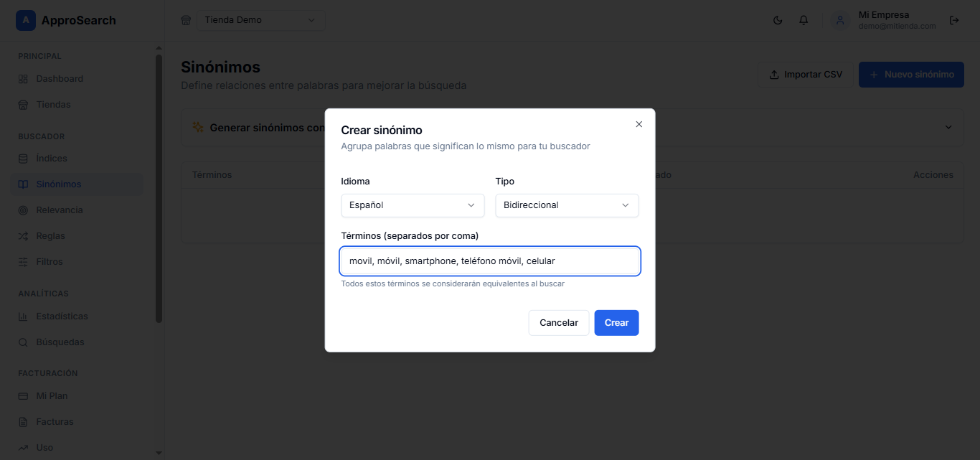Close the Crear sinónimo dialog

639,124
